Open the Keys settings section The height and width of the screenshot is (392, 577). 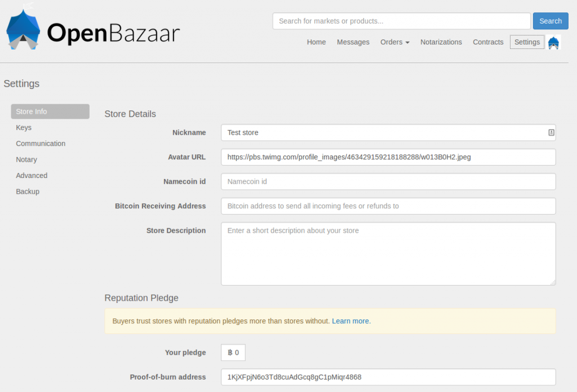tap(24, 127)
